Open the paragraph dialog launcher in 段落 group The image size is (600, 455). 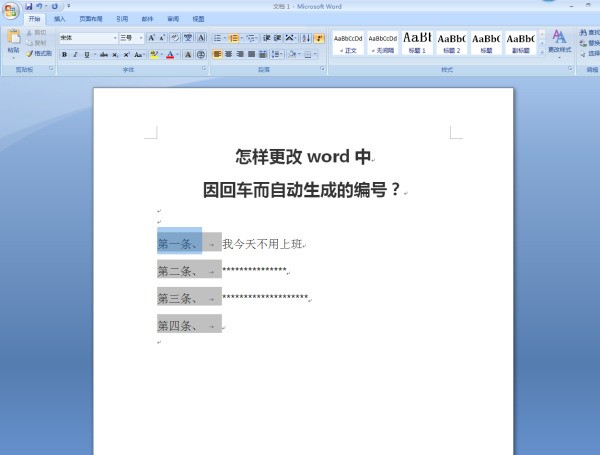click(323, 68)
